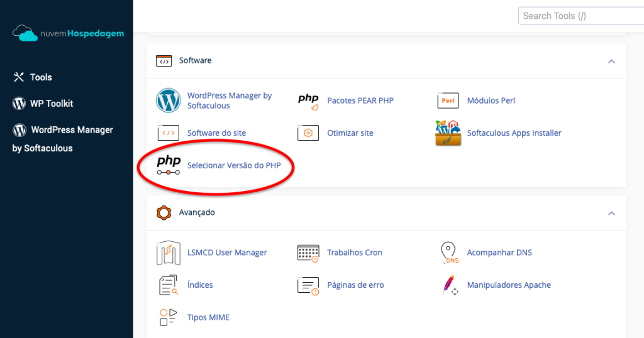Viewport: 644px width, 338px height.
Task: Click the Manipuladores Apache feather icon
Action: tap(449, 285)
